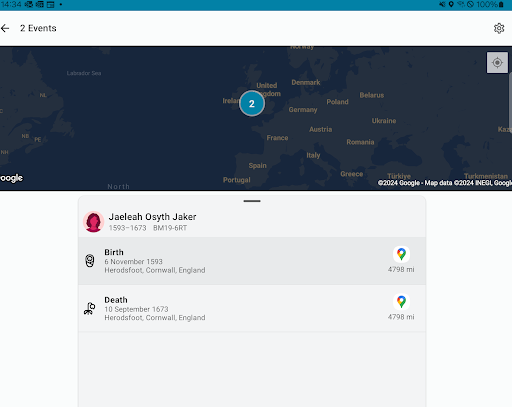Select the Death event row

(x=252, y=308)
